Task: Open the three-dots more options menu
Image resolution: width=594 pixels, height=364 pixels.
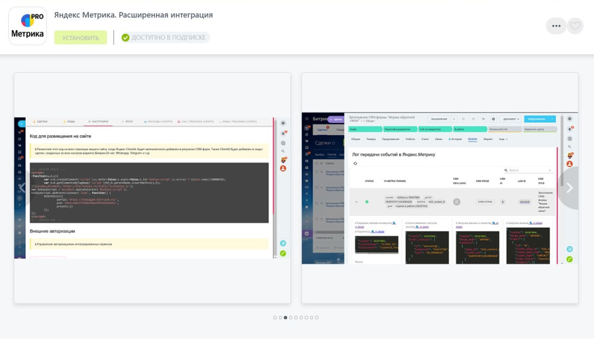Action: pos(556,26)
